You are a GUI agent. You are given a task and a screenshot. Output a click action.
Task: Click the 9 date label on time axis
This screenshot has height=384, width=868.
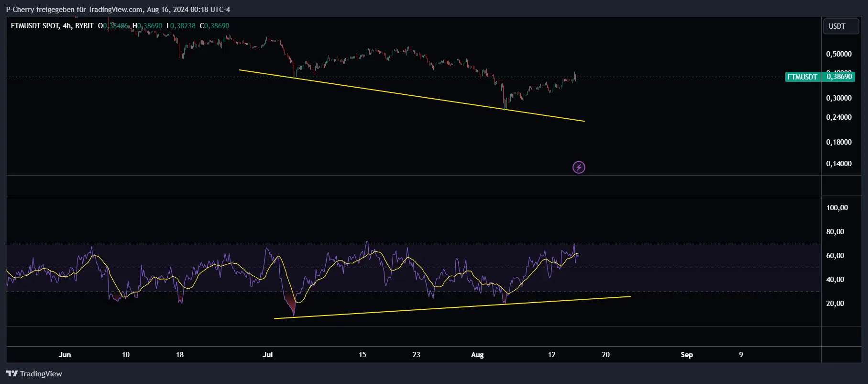741,355
